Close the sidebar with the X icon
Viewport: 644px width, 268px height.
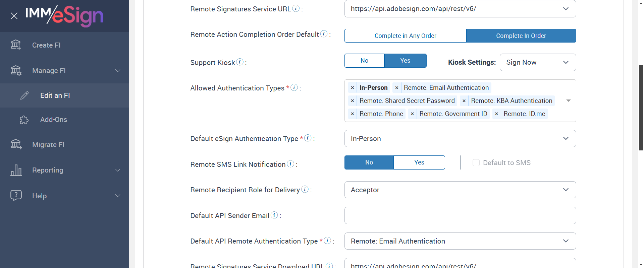tap(14, 16)
